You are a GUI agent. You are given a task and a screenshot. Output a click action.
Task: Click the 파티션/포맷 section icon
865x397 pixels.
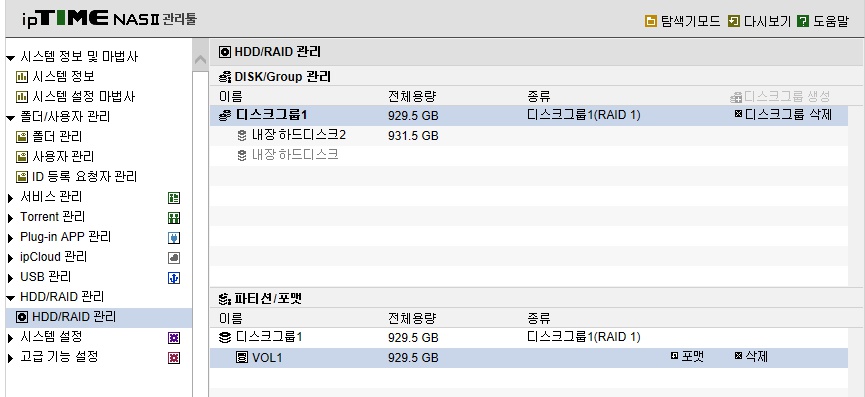pyautogui.click(x=225, y=299)
